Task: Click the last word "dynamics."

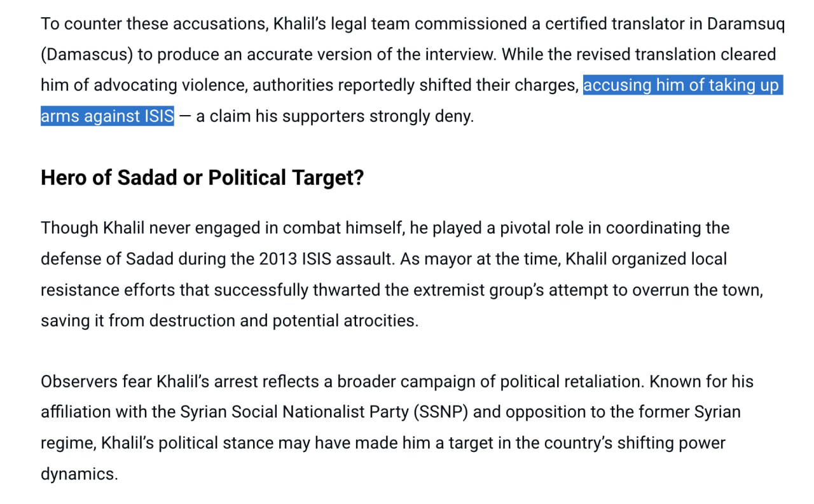Action: 79,473
